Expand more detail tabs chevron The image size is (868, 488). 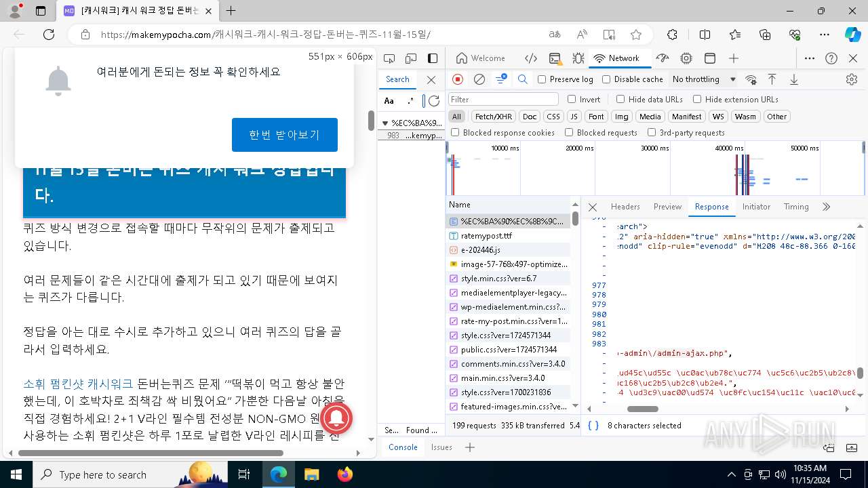click(x=826, y=207)
